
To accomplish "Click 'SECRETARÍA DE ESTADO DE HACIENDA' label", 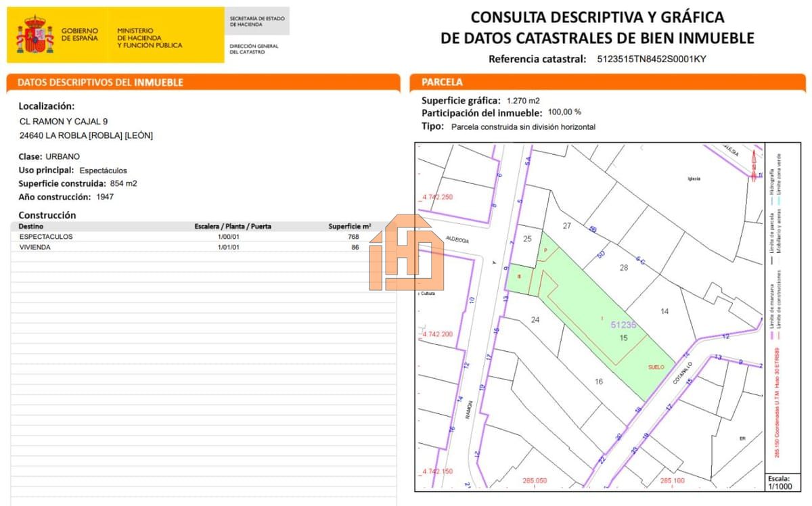I will pyautogui.click(x=257, y=21).
